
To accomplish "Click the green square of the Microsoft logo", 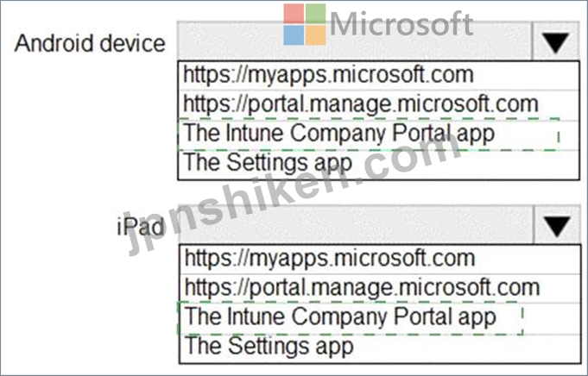I will coord(315,14).
